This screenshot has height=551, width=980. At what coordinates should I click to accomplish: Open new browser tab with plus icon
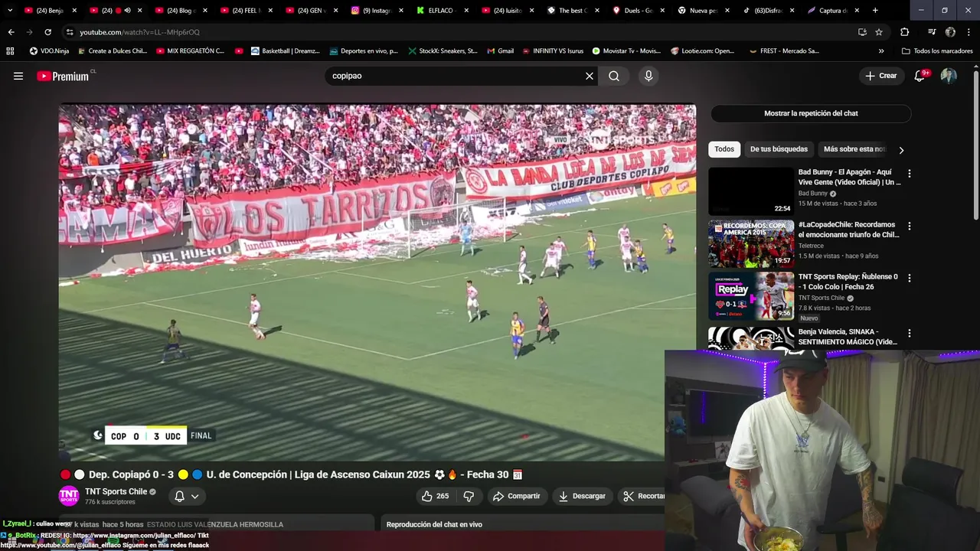875,11
